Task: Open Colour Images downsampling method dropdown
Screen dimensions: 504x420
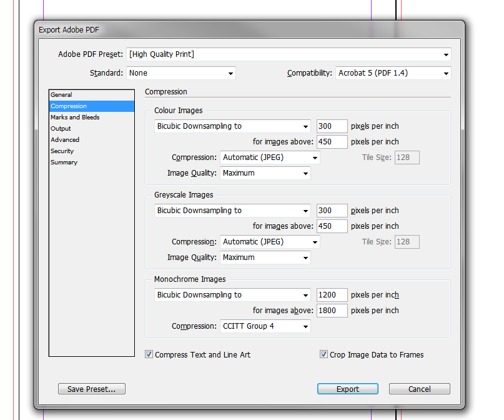Action: coord(232,126)
